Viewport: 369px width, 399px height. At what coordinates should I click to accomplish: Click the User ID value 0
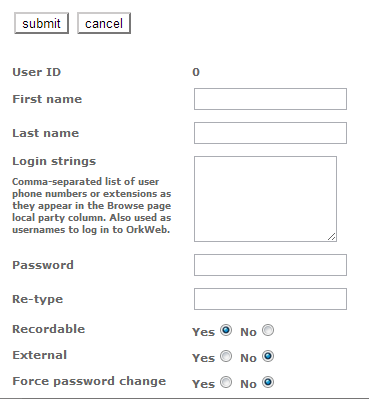(196, 72)
